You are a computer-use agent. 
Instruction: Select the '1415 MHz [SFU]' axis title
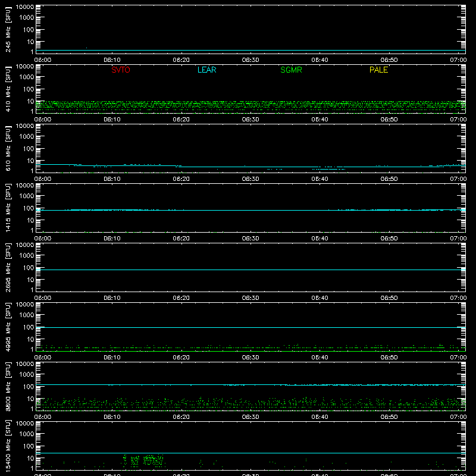click(x=8, y=208)
